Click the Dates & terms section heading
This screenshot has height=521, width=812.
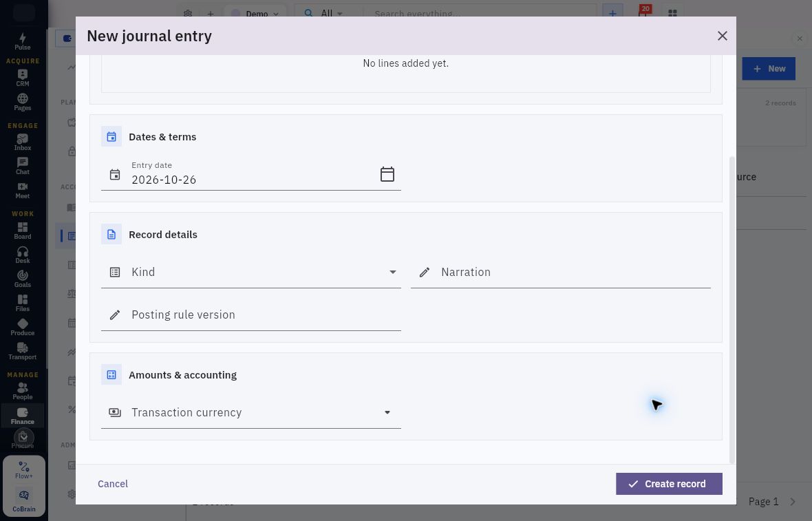click(x=162, y=137)
